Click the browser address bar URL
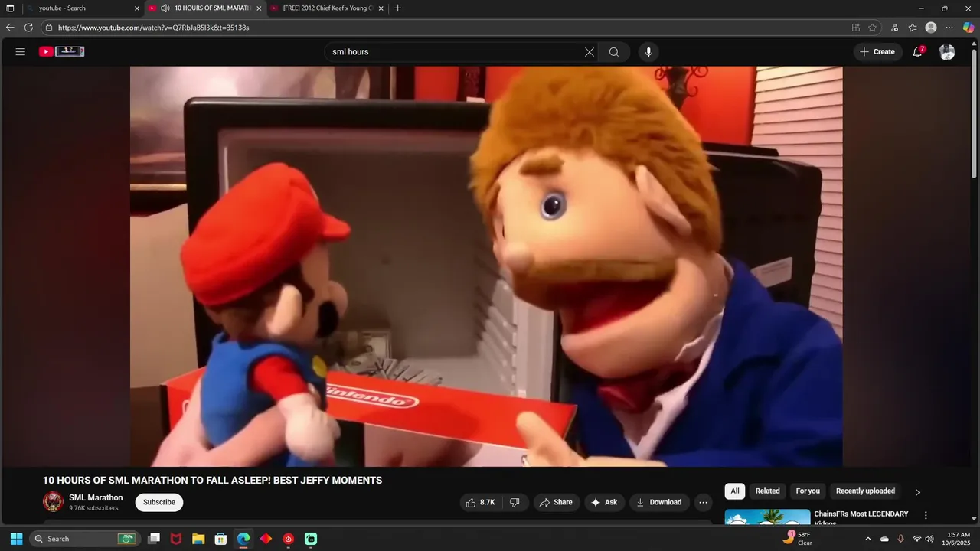The height and width of the screenshot is (551, 980). [x=154, y=28]
